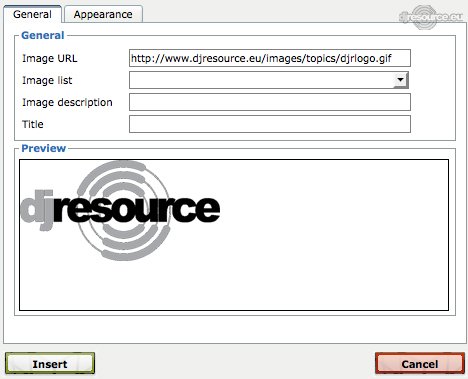The width and height of the screenshot is (468, 379).
Task: Switch to the General tab
Action: [32, 14]
